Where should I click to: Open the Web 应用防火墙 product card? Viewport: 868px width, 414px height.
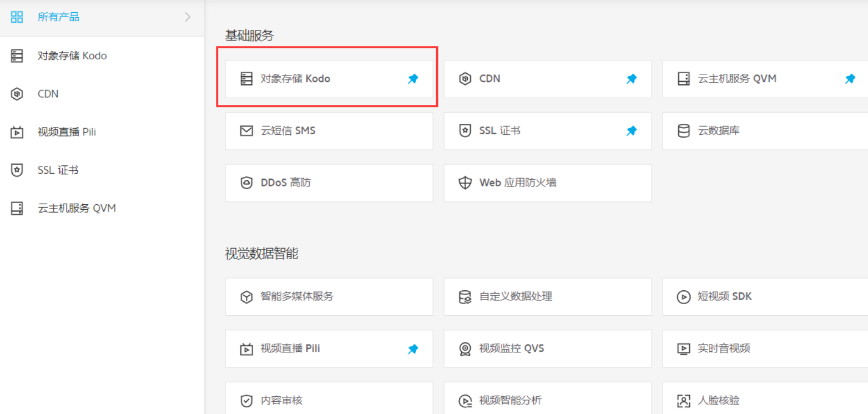(548, 183)
